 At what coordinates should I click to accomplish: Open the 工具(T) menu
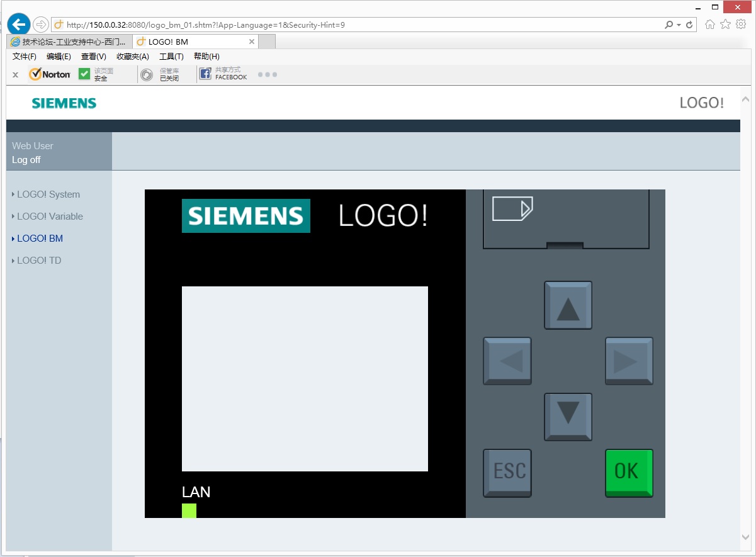point(171,57)
